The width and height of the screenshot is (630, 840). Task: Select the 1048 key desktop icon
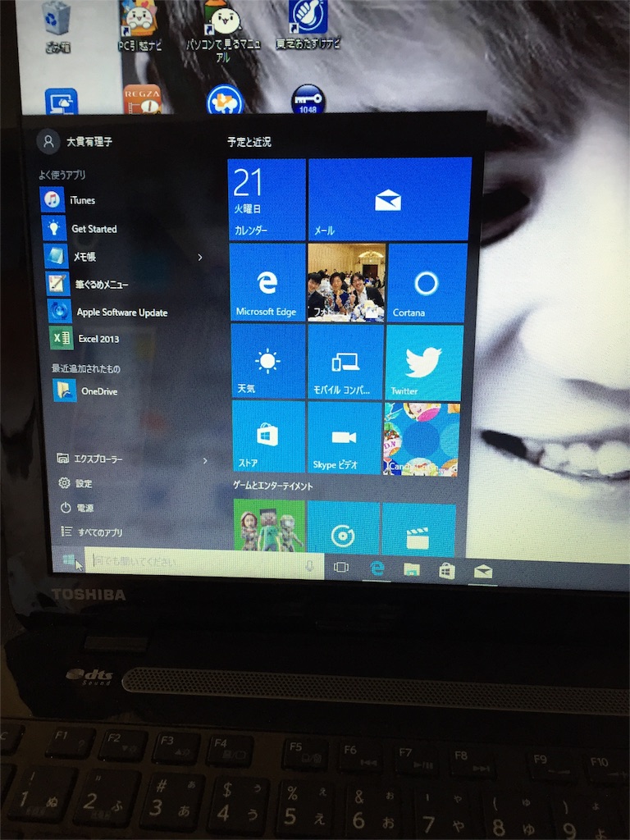[x=308, y=99]
